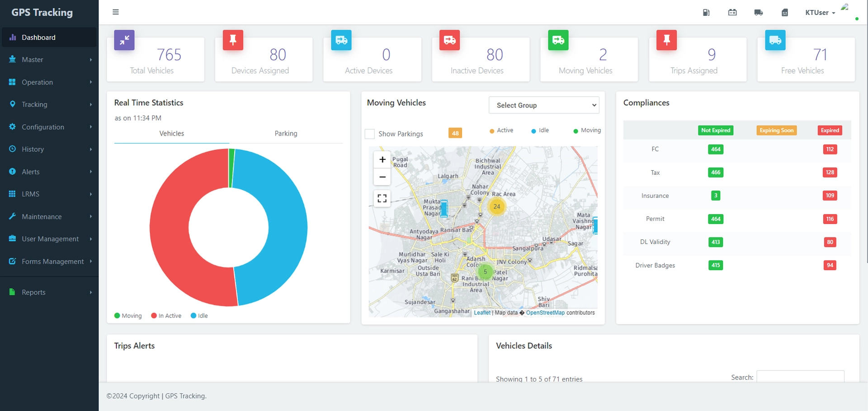Click the GPS Tracking logo title
This screenshot has height=411, width=868.
point(42,12)
